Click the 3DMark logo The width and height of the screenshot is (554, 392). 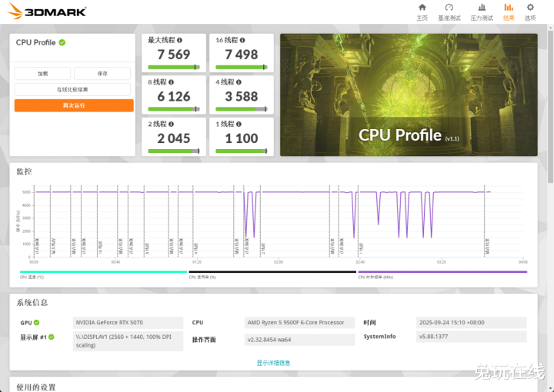point(48,12)
